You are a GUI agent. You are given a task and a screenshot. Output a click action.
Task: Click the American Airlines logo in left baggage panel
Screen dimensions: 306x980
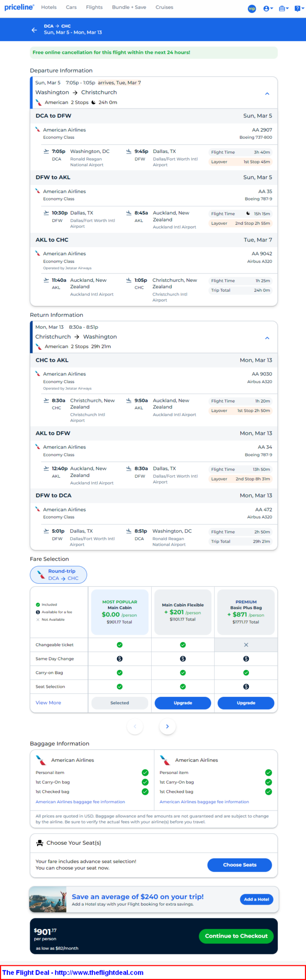(41, 760)
